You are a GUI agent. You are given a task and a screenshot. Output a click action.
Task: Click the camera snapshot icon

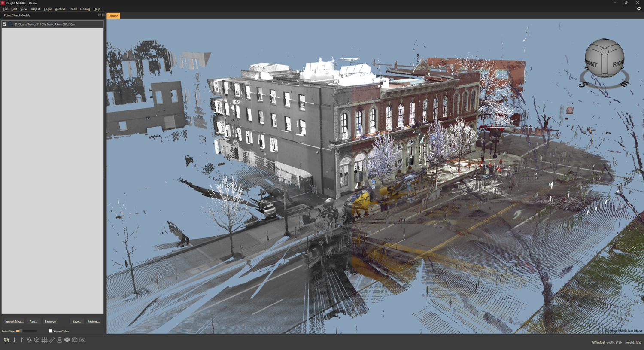[x=75, y=340]
